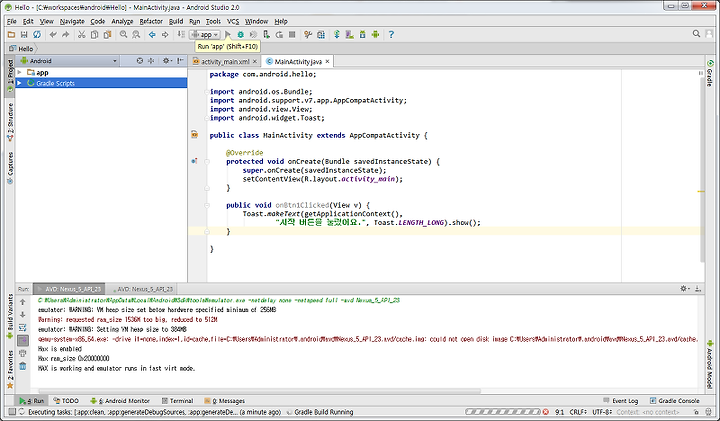
Task: Collapse the onCreate method fold marker
Action: pos(207,162)
